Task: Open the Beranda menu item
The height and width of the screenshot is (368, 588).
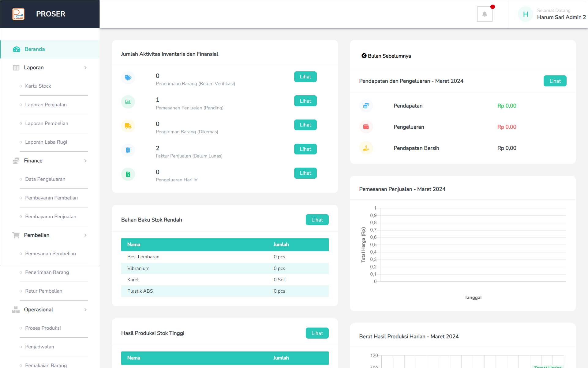Action: coord(35,49)
